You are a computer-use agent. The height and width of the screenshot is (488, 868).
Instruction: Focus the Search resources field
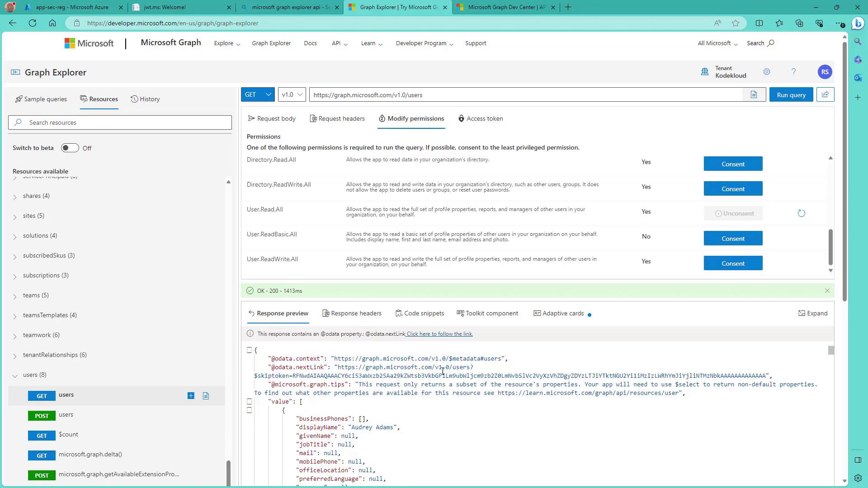coord(120,122)
